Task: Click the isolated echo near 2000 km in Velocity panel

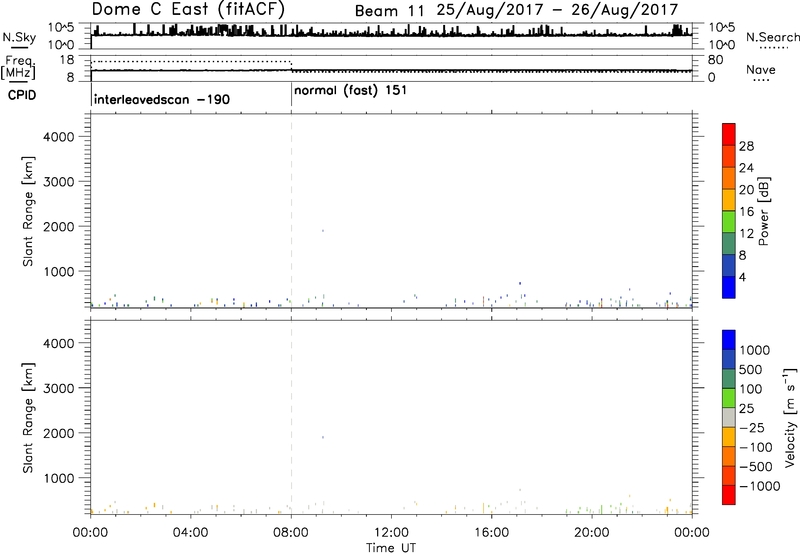Action: (322, 437)
